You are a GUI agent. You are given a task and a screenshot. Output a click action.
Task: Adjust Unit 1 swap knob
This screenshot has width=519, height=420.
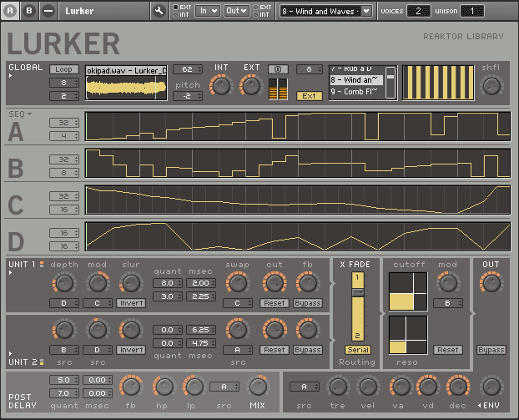pos(237,283)
